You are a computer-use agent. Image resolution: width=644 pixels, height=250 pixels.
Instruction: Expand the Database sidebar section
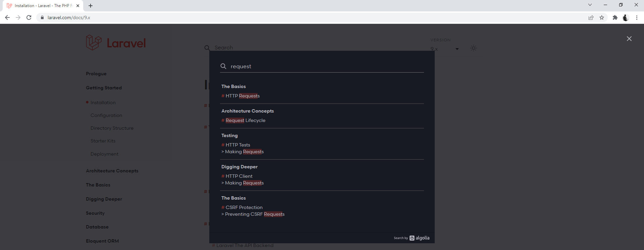pyautogui.click(x=97, y=227)
